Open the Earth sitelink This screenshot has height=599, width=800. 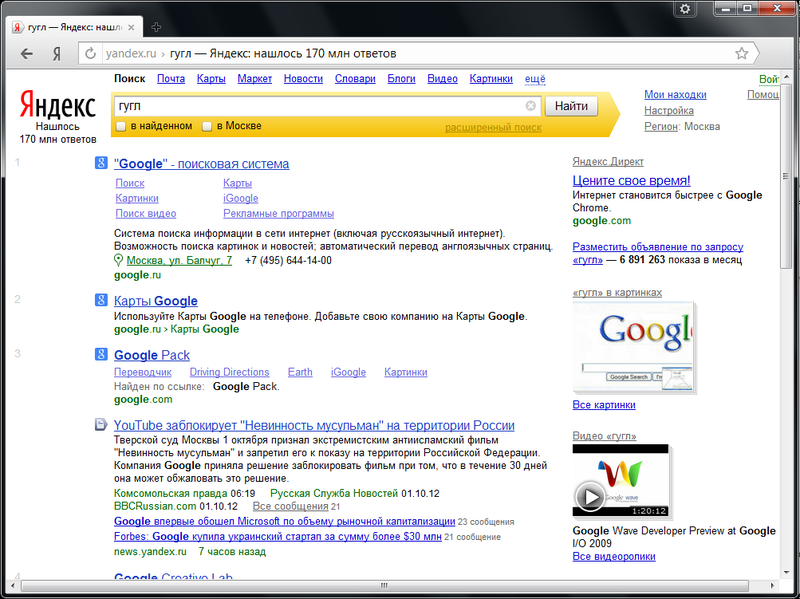point(300,372)
